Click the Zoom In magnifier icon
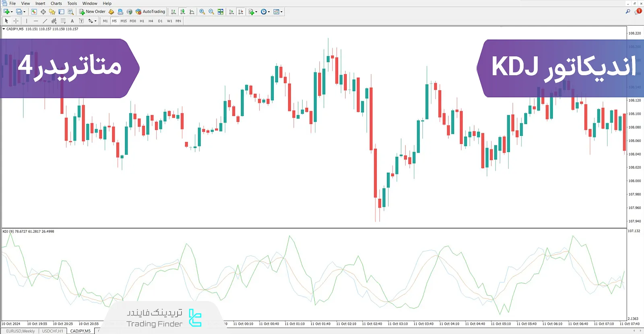Screen dimensions: 644x334 click(202, 12)
